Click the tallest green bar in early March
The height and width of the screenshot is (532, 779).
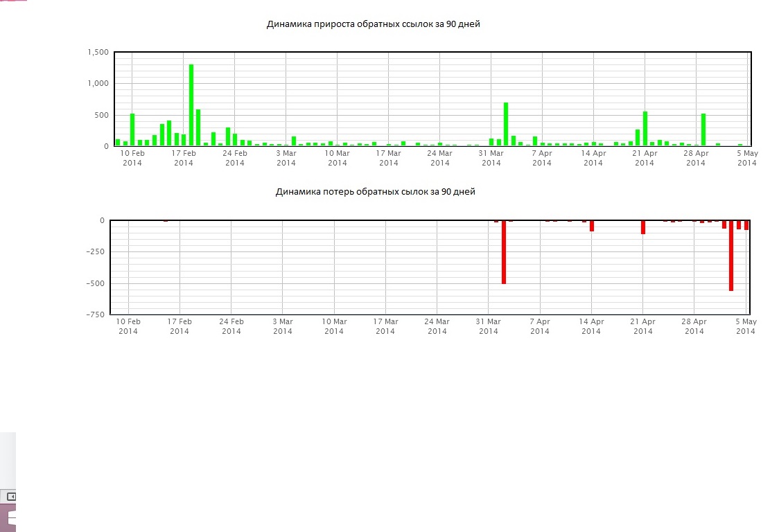click(x=294, y=141)
